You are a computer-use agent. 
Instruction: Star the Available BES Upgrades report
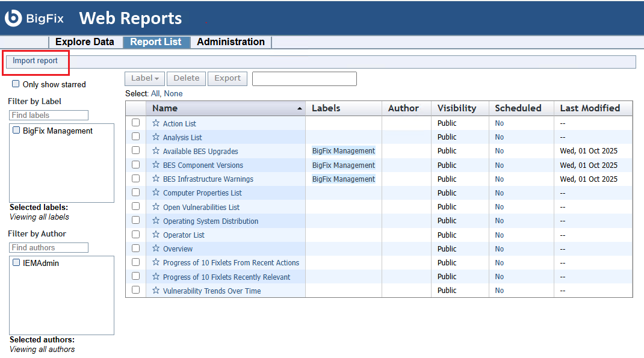click(x=156, y=151)
